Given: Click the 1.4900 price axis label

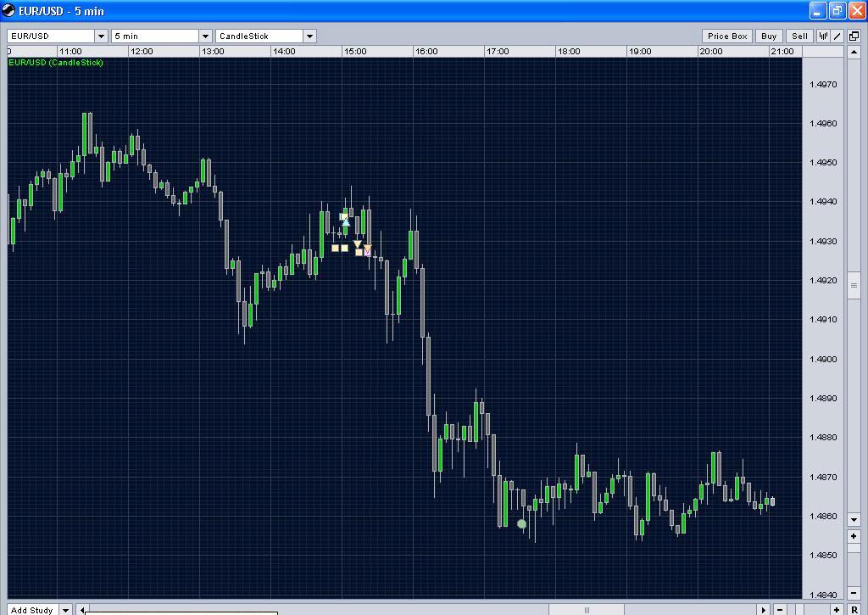Looking at the screenshot, I should (823, 359).
